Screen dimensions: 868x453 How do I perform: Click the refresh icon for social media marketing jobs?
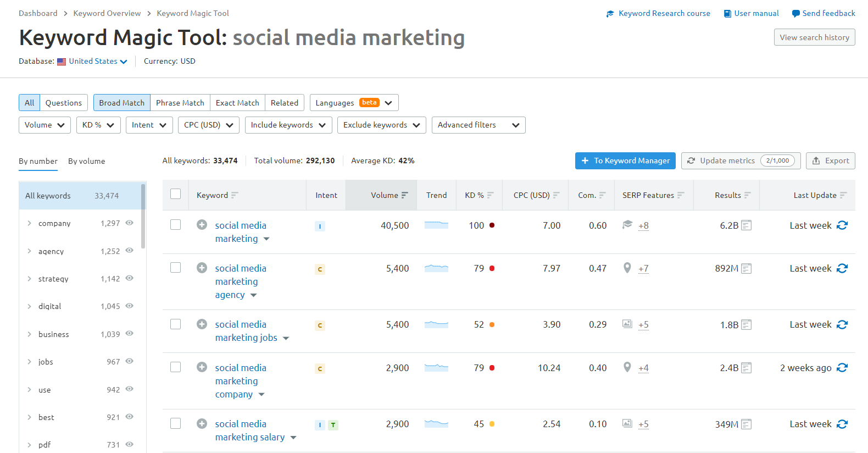click(x=842, y=325)
